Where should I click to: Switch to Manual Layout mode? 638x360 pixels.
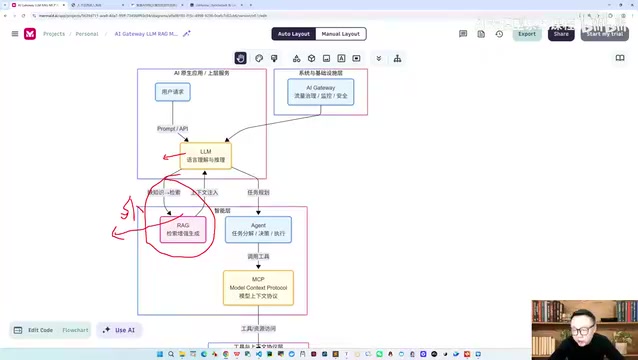tap(341, 34)
